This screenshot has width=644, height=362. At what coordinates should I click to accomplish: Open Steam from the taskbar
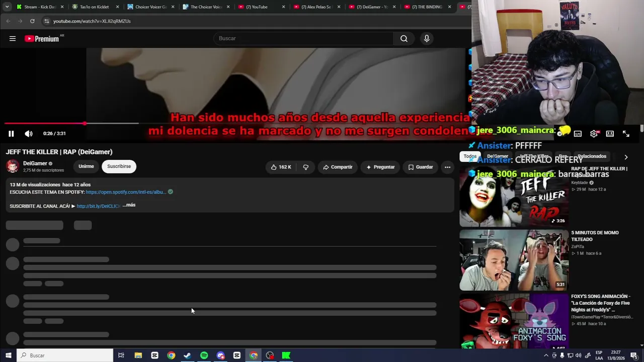(187, 355)
